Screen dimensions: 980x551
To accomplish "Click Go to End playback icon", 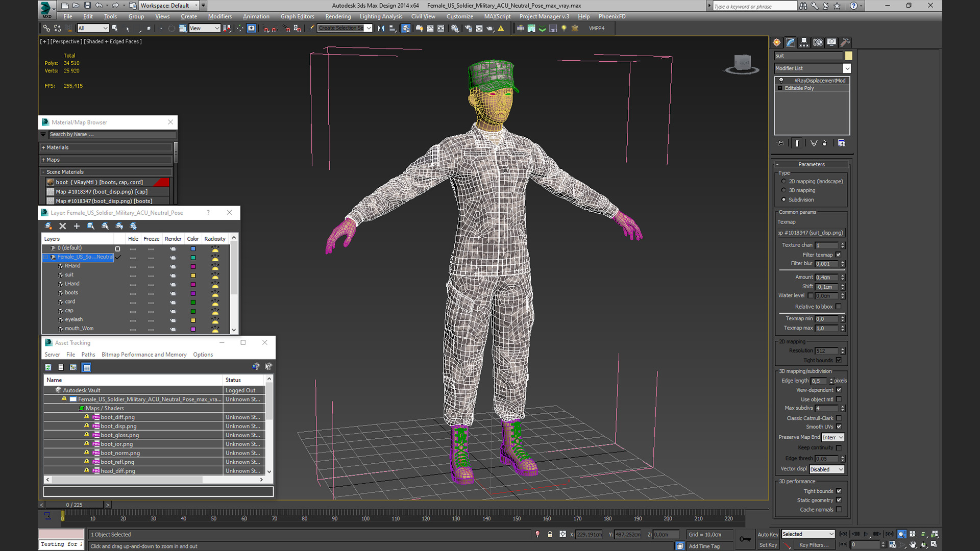I will [889, 534].
